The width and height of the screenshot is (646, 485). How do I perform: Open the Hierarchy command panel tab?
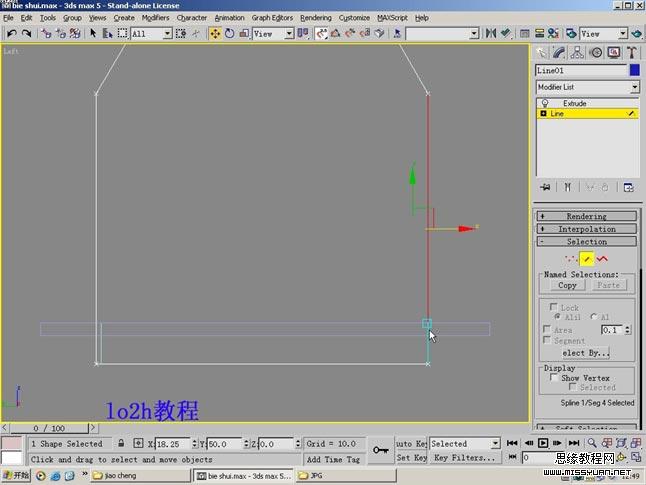[x=577, y=53]
